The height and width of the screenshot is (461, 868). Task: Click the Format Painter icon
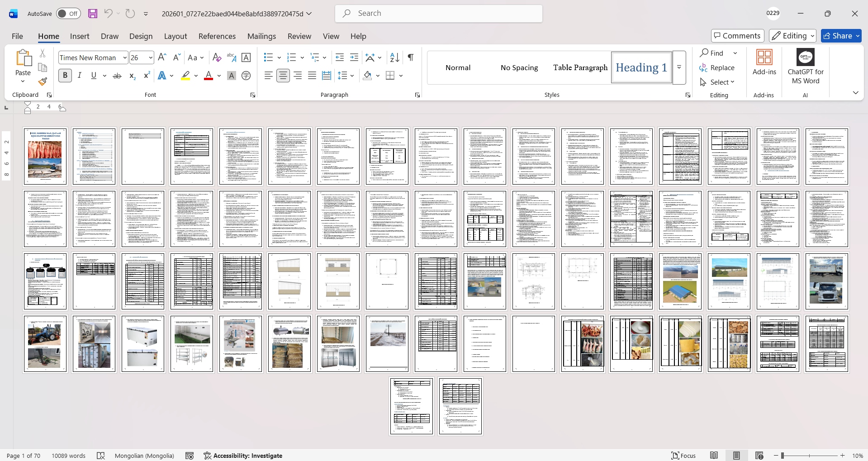tap(43, 82)
